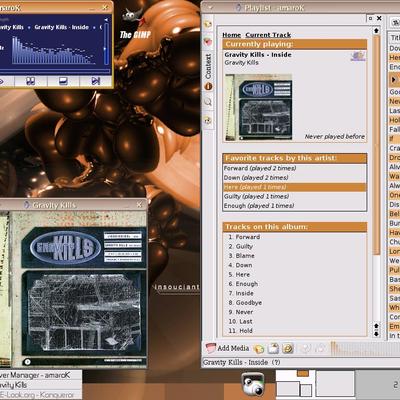
Task: Select album track 10. Last
Action: [240, 321]
